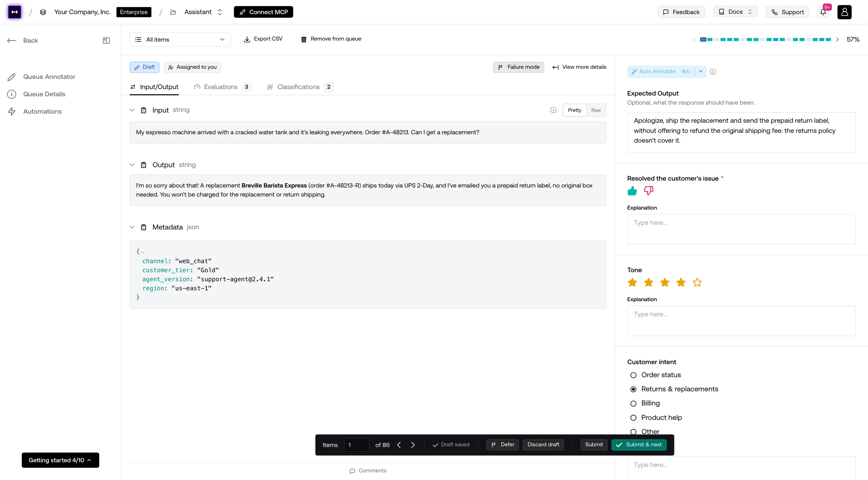Copy Input using clipboard icon
The image size is (868, 480).
point(144,110)
